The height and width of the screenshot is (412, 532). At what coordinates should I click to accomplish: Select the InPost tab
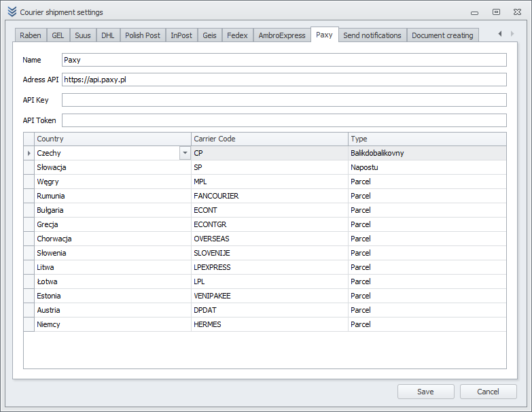(x=181, y=35)
